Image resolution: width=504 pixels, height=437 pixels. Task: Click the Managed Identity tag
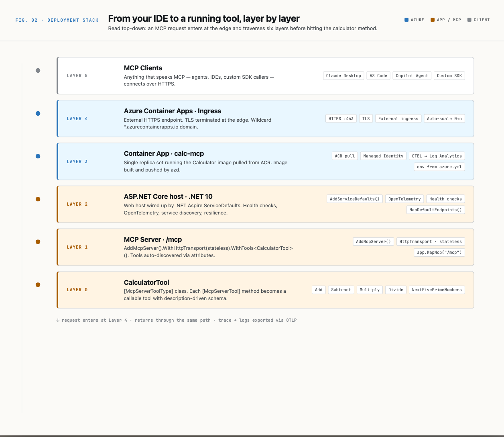pos(383,156)
